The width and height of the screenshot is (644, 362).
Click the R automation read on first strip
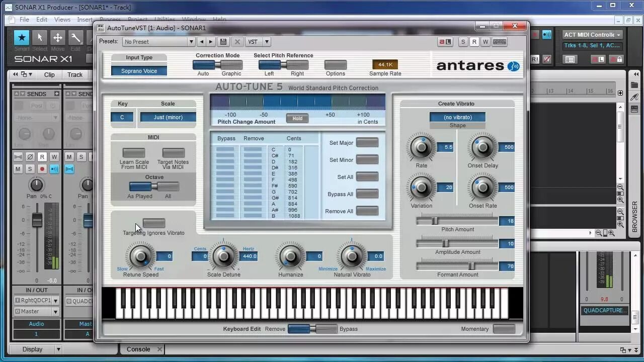[42, 157]
